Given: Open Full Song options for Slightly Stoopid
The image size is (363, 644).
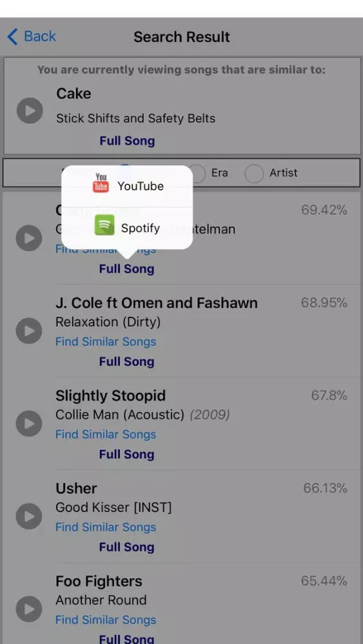Looking at the screenshot, I should point(126,455).
